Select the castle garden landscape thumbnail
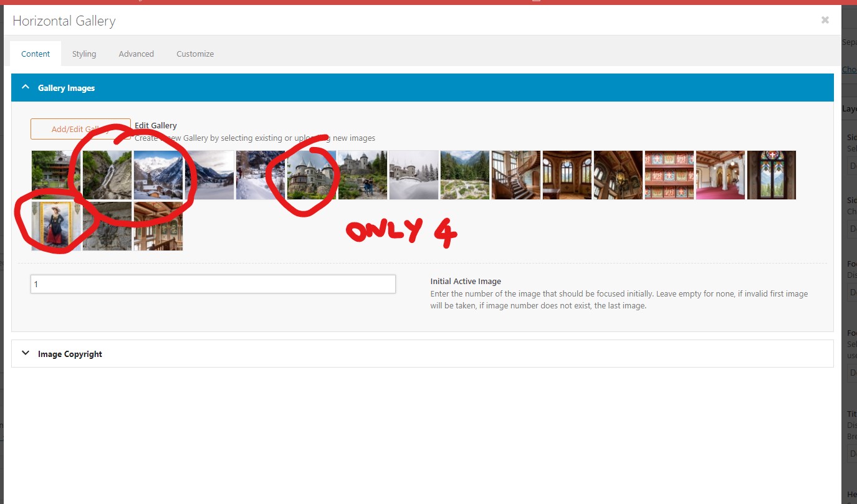The width and height of the screenshot is (857, 504). 465,175
